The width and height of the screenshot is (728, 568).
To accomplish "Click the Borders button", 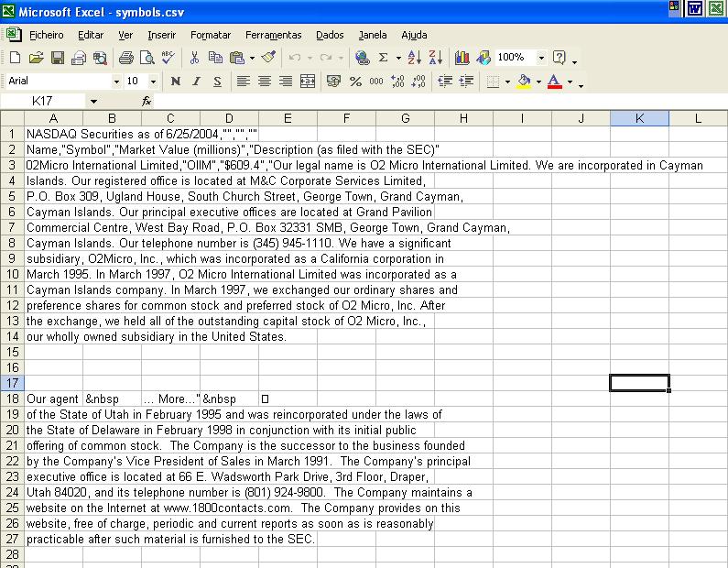I will [x=493, y=82].
